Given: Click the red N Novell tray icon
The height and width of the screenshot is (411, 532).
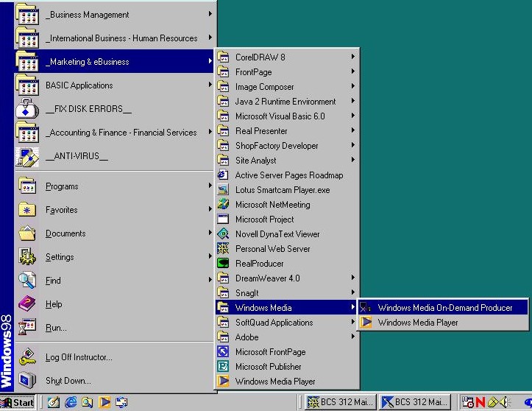Looking at the screenshot, I should [x=480, y=402].
